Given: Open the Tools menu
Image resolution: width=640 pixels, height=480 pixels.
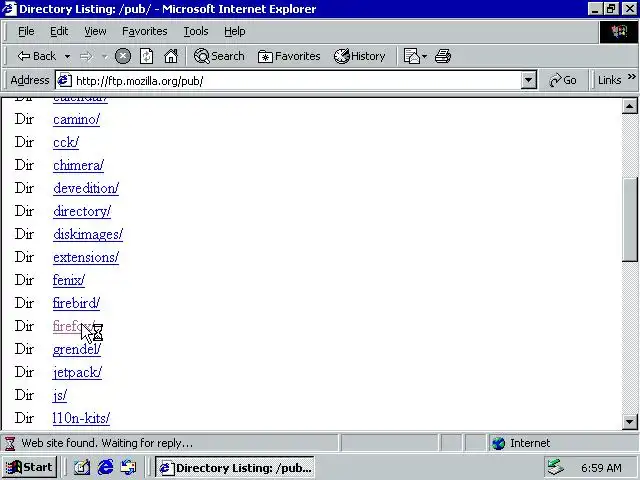Looking at the screenshot, I should tap(196, 31).
